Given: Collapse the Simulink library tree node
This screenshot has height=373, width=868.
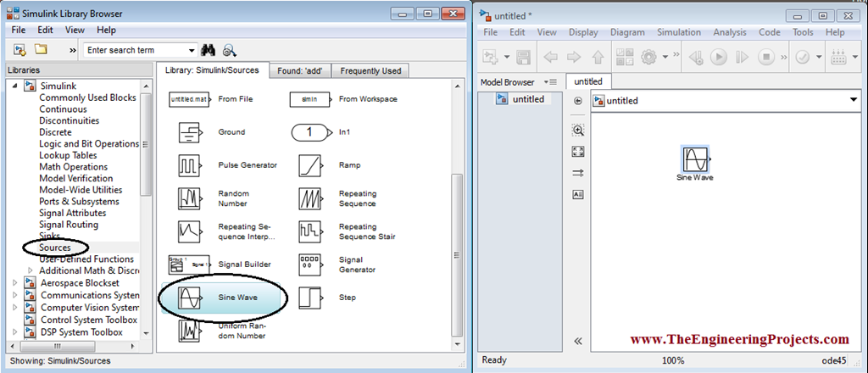Looking at the screenshot, I should (17, 86).
